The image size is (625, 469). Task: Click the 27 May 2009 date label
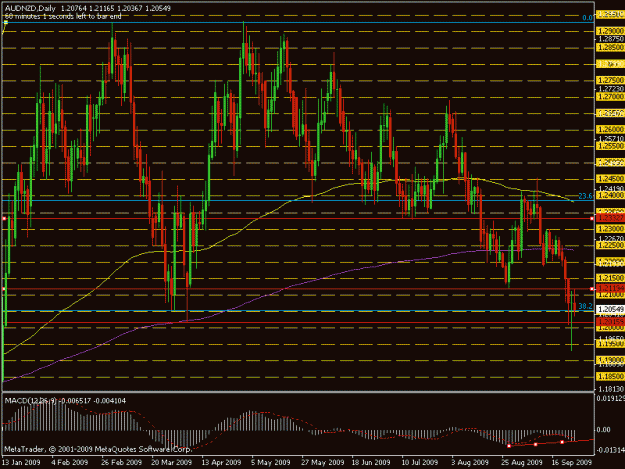point(322,462)
